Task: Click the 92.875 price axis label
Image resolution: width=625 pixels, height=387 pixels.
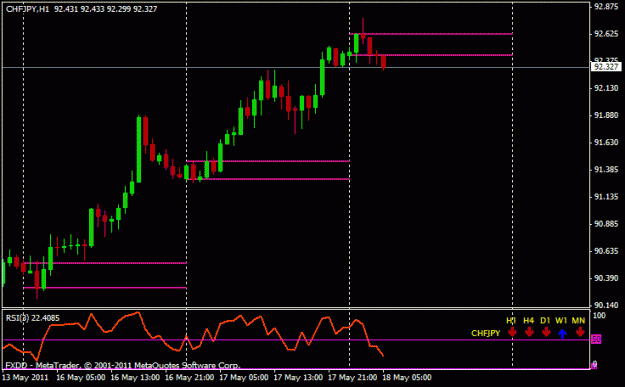Action: pos(606,7)
